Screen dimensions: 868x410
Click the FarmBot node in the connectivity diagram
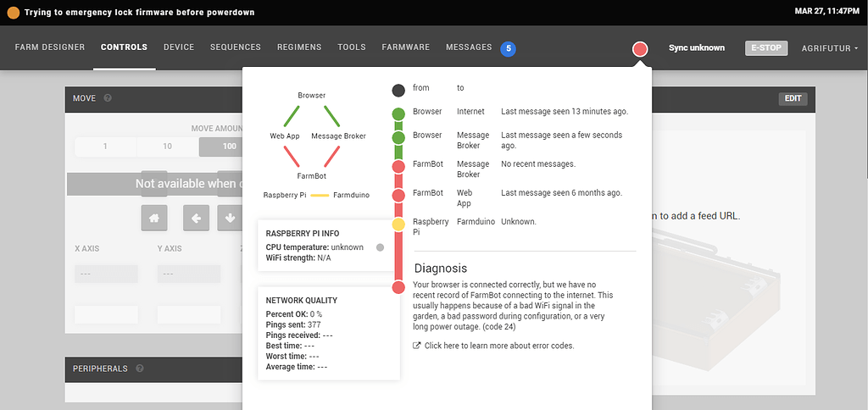coord(312,176)
